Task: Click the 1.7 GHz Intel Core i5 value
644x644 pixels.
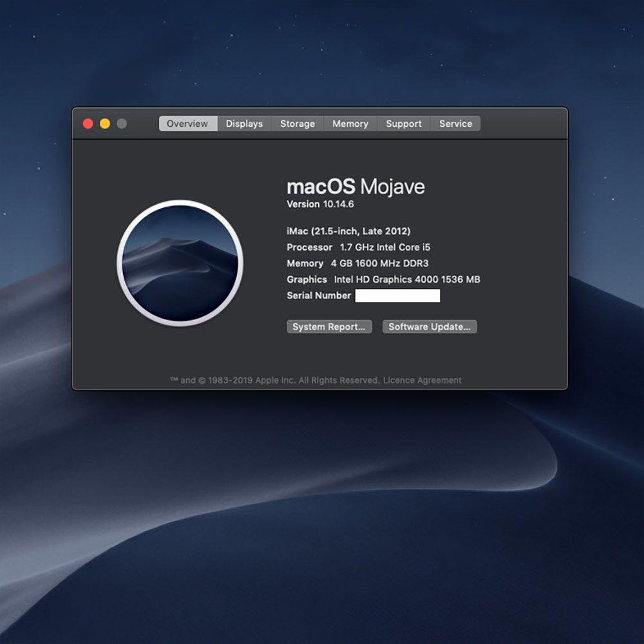Action: click(385, 247)
